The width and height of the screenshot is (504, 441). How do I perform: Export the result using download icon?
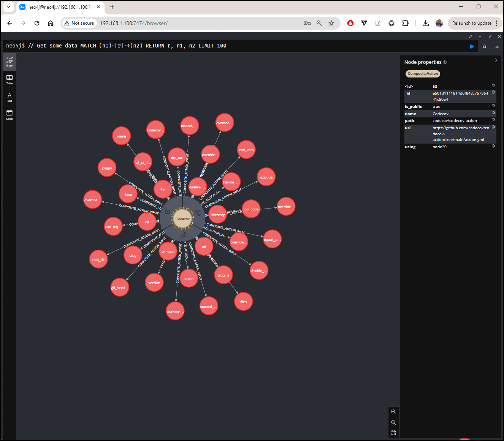497,46
